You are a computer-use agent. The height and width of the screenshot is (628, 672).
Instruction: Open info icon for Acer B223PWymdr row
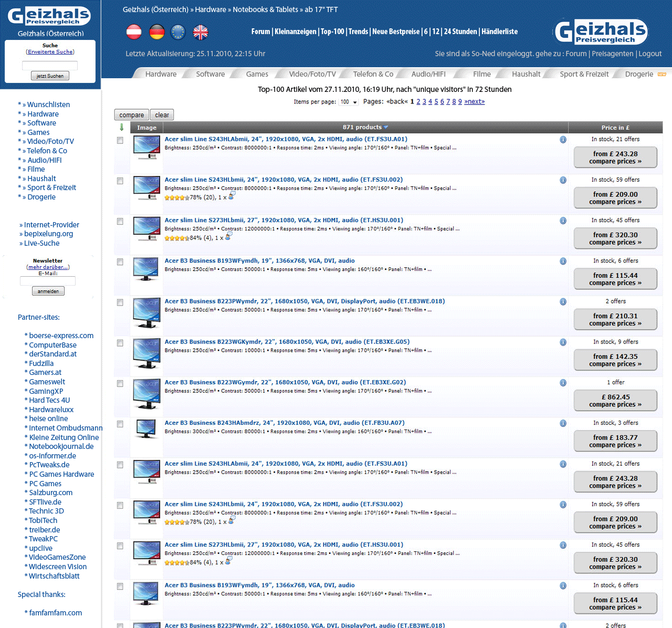pos(563,301)
